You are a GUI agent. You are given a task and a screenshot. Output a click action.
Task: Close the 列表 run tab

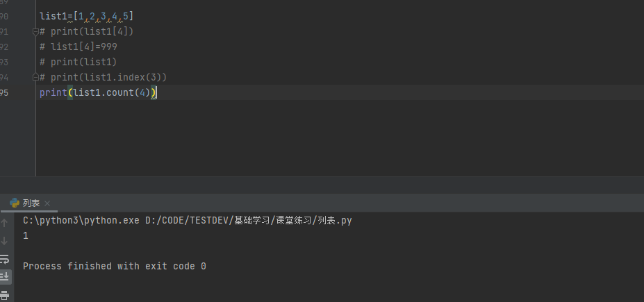(x=47, y=203)
